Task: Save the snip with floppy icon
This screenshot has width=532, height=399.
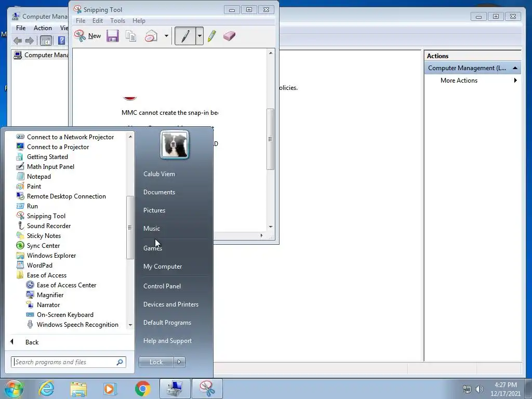Action: pos(113,36)
